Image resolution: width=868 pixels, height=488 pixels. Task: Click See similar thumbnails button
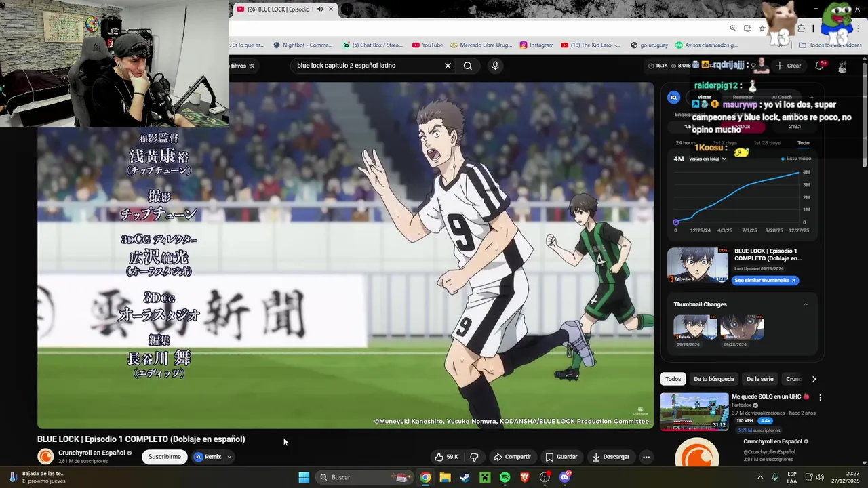(x=764, y=281)
